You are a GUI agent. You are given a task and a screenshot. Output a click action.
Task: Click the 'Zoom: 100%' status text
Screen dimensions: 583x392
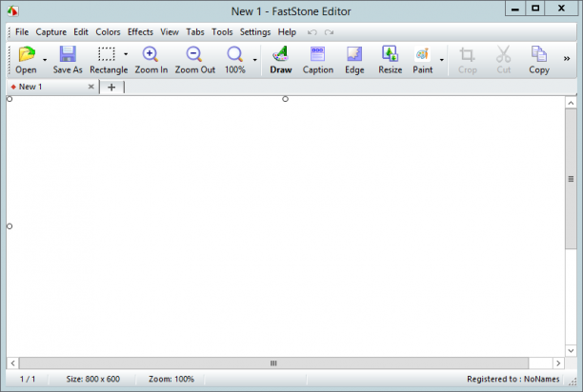tap(171, 379)
